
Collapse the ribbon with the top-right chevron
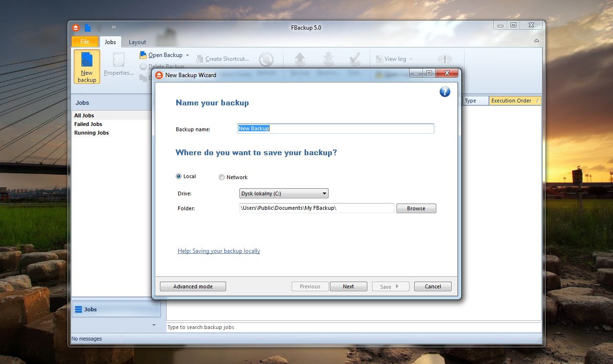[536, 41]
